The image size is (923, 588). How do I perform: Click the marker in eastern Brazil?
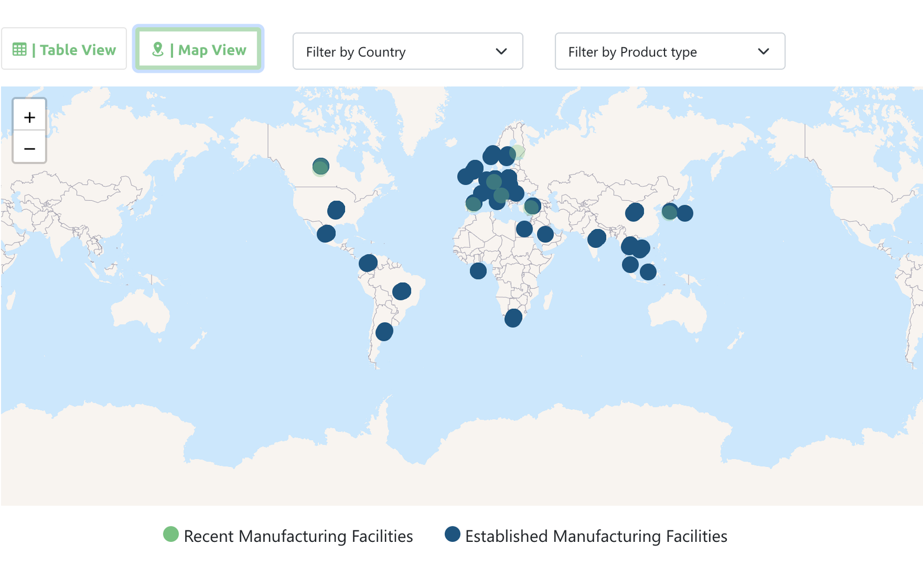[402, 291]
